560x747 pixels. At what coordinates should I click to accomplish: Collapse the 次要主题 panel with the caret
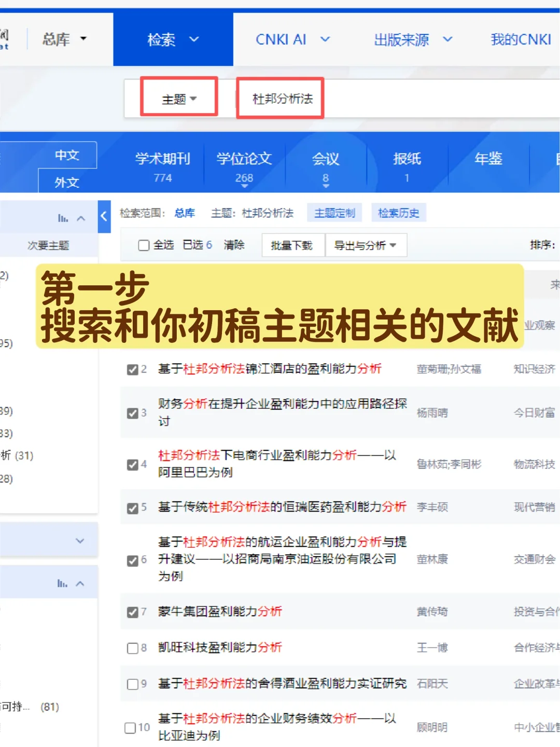(x=81, y=218)
